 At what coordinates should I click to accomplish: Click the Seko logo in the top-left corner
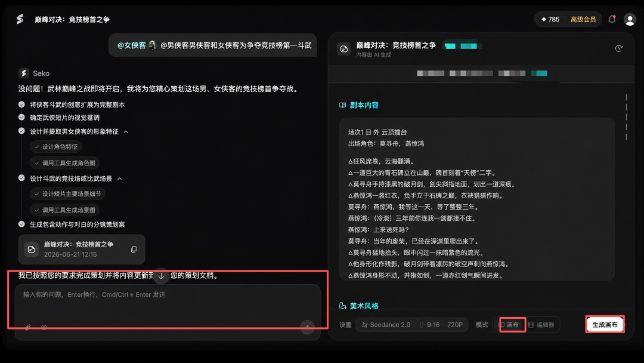coord(20,19)
